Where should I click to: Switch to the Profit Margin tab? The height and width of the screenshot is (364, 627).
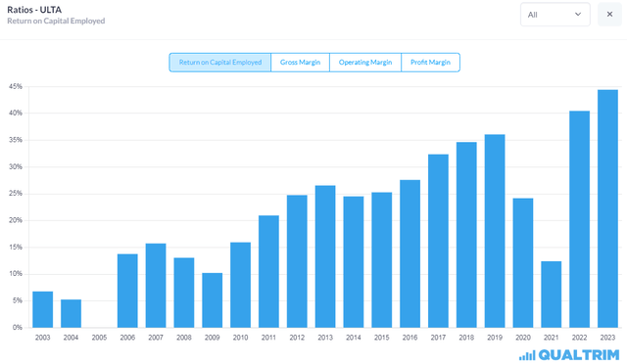pos(431,63)
